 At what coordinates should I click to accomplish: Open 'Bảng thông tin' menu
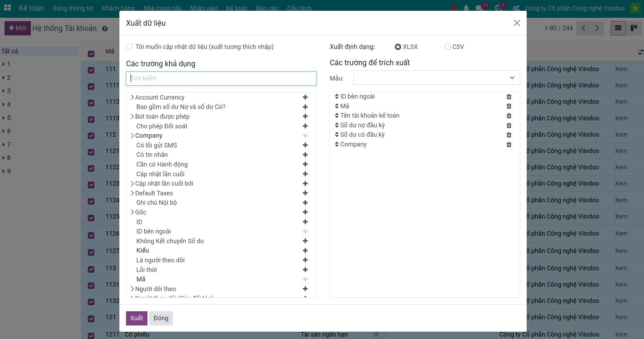73,8
